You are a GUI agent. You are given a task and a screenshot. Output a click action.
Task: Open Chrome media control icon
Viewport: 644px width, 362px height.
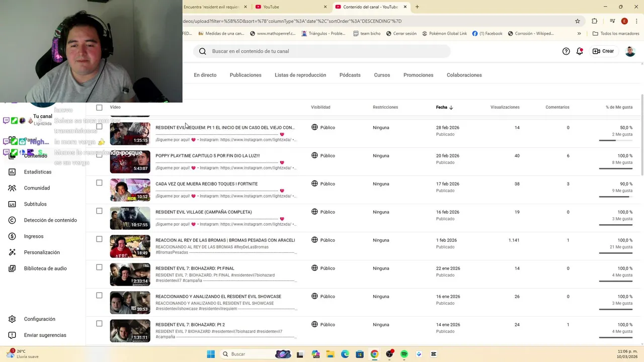tap(612, 21)
